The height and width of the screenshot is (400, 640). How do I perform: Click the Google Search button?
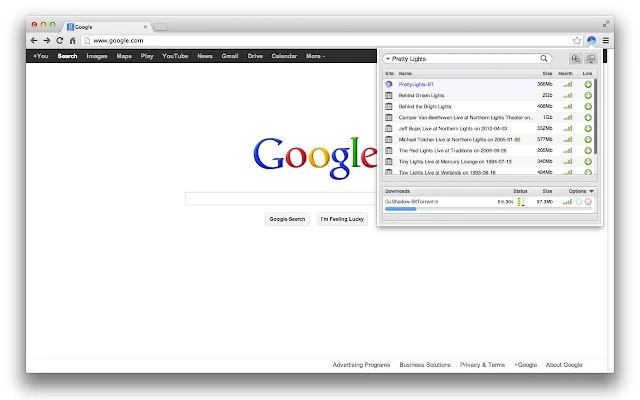pyautogui.click(x=287, y=219)
